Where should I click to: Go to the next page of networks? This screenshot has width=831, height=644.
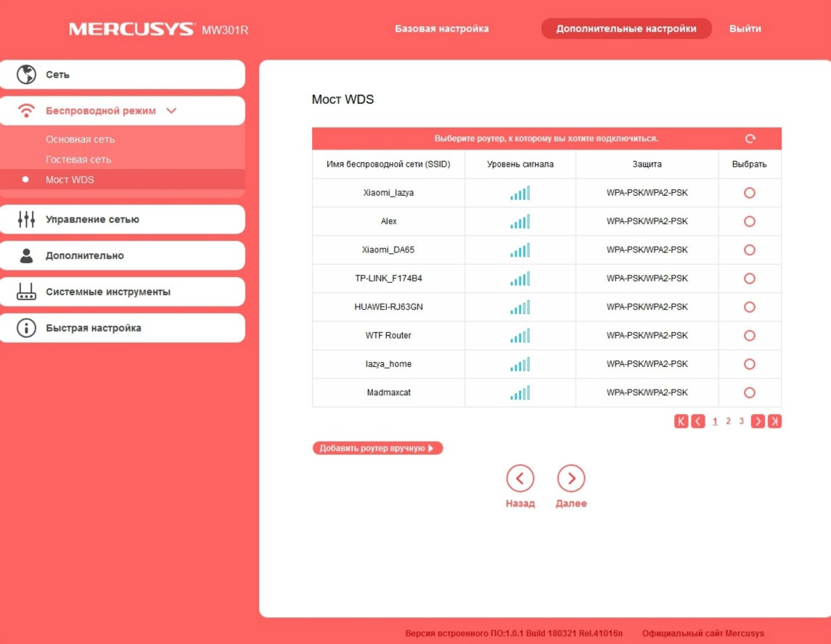(758, 421)
